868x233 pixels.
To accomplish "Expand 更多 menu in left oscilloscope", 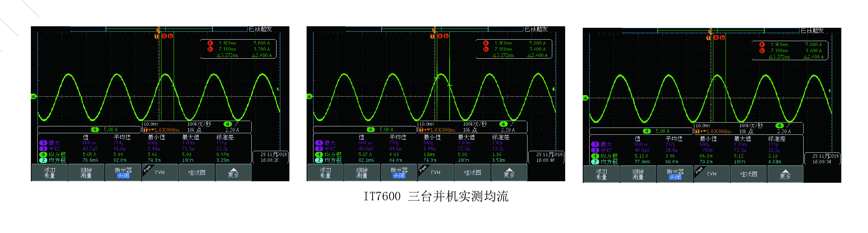I will point(233,173).
